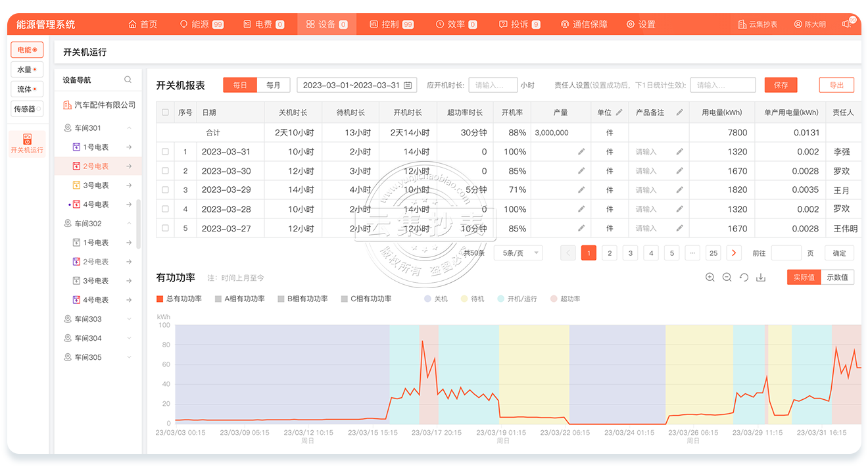Click the edit pencil beside 单位 header
This screenshot has width=868, height=467.
(x=619, y=112)
